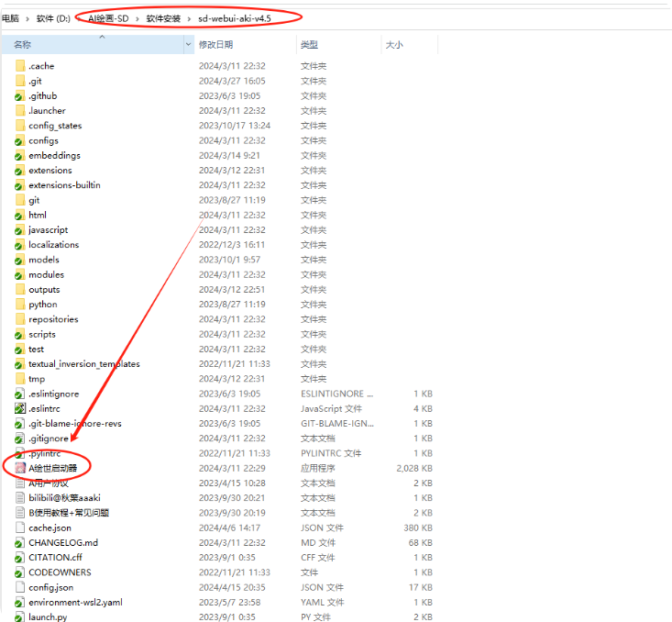Click the A绘世启动器 application icon
The image size is (672, 622).
[20, 469]
